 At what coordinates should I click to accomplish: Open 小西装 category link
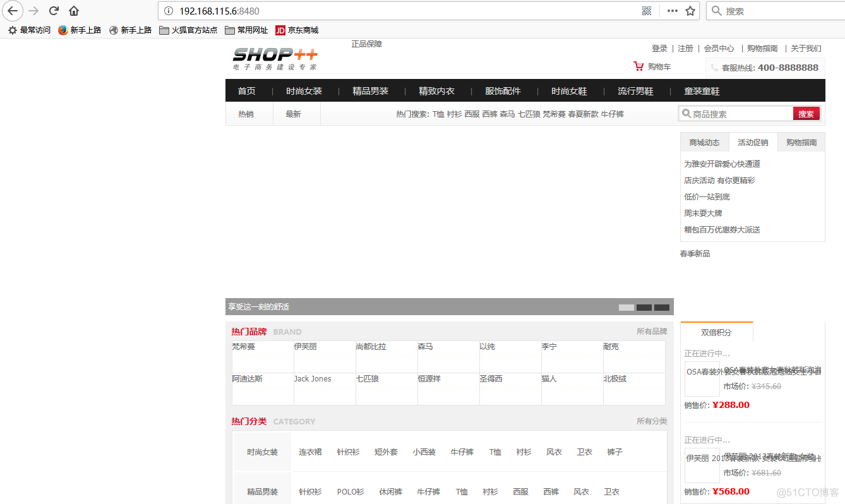pos(424,452)
